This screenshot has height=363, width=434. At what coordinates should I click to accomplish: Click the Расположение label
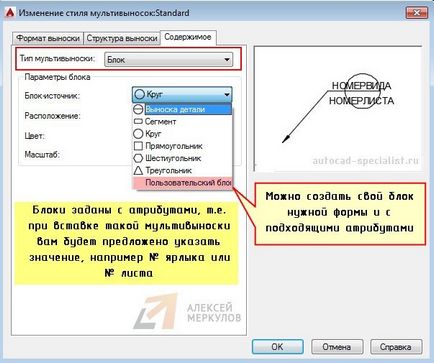(x=52, y=116)
